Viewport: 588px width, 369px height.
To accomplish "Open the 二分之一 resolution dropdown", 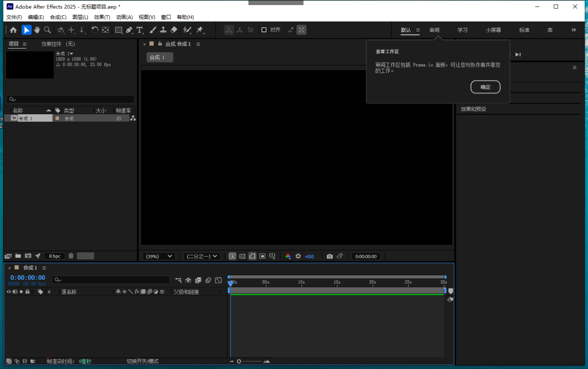I will (x=201, y=256).
